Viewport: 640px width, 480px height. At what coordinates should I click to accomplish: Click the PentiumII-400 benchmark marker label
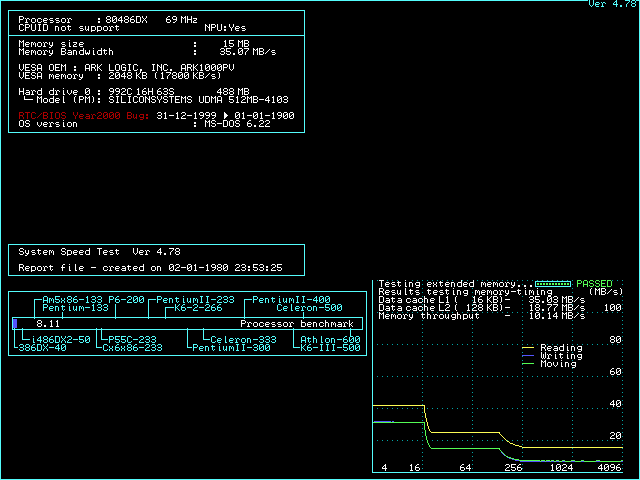[291, 300]
